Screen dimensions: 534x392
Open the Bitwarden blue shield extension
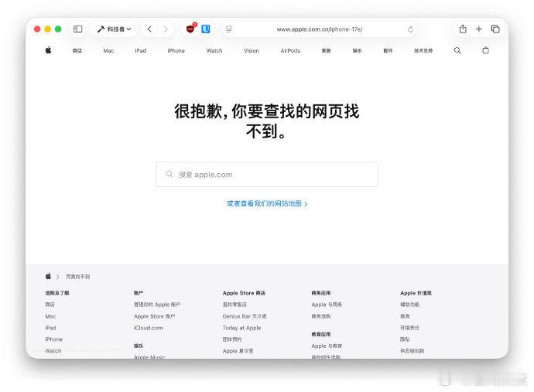coord(206,29)
